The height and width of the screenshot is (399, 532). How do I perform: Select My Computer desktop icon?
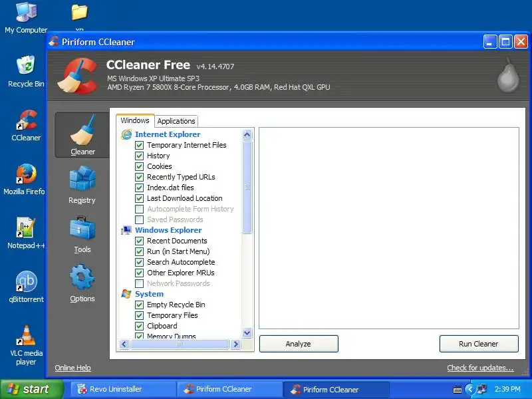(26, 18)
